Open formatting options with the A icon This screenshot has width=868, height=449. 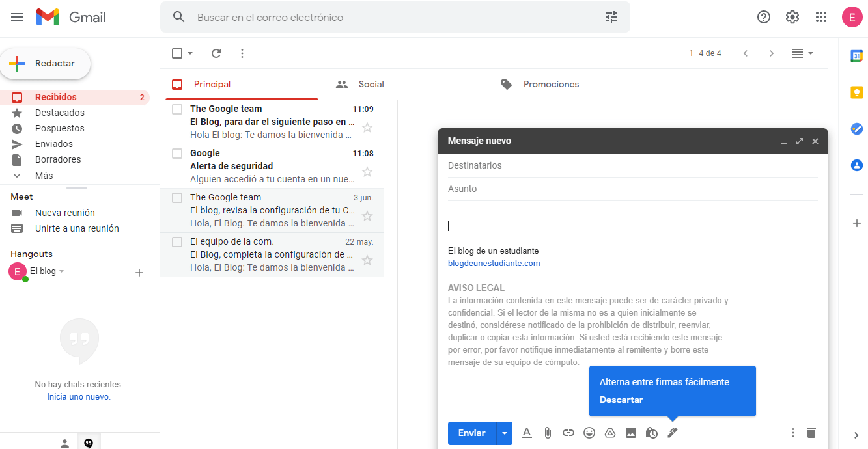tap(526, 433)
